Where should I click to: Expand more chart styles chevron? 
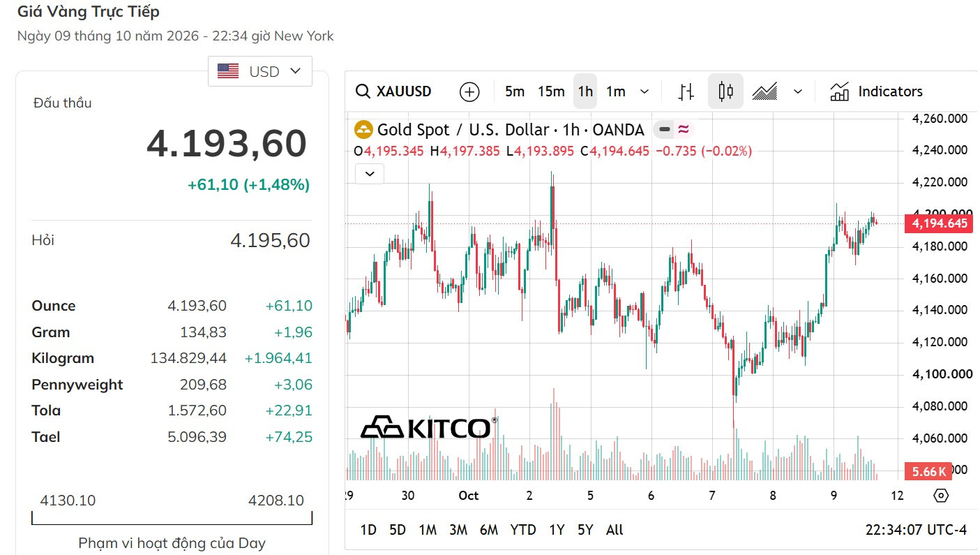pos(798,91)
